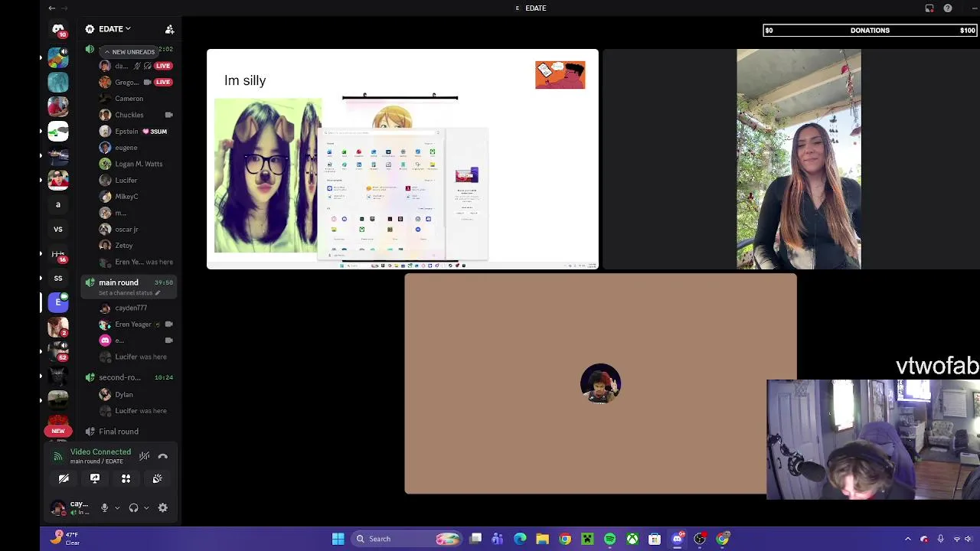This screenshot has height=551, width=980.
Task: Open user settings gear icon
Action: [x=162, y=508]
